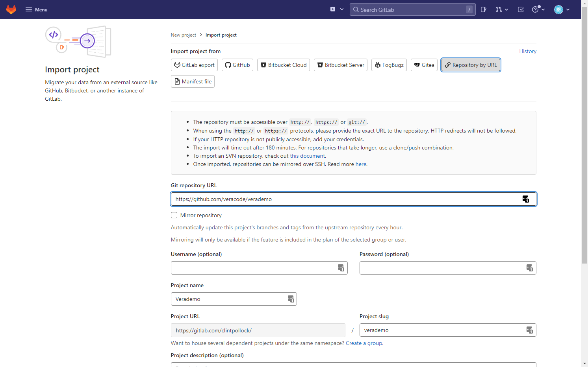Click password manager icon in Username field
Viewport: 588px width, 367px height.
coord(341,268)
